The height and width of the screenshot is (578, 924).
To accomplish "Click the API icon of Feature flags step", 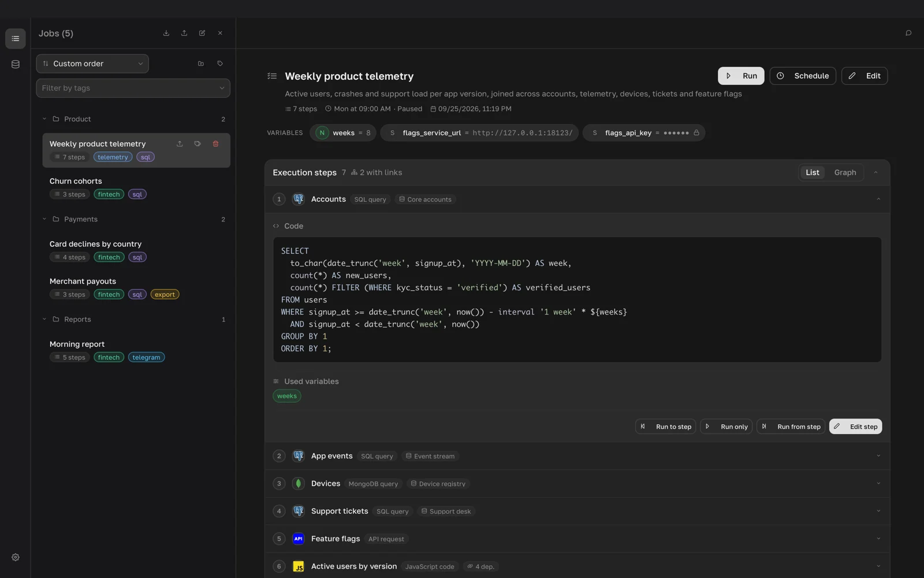I will click(299, 539).
